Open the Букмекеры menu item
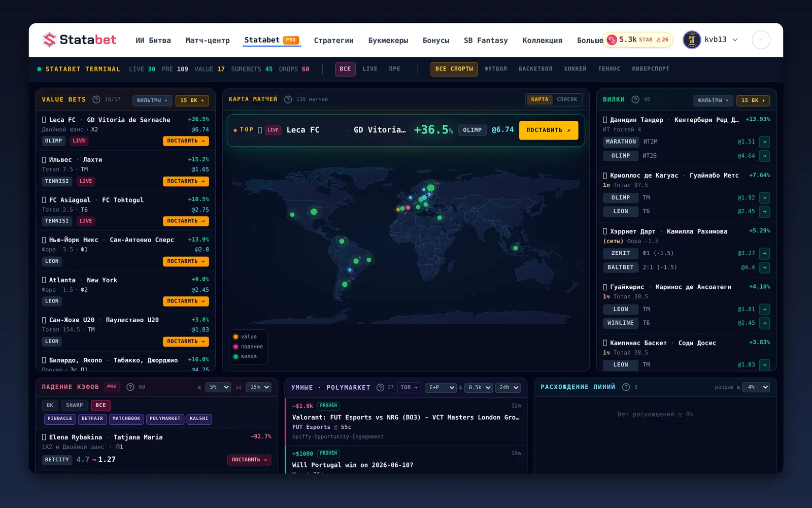The width and height of the screenshot is (812, 508). [388, 41]
